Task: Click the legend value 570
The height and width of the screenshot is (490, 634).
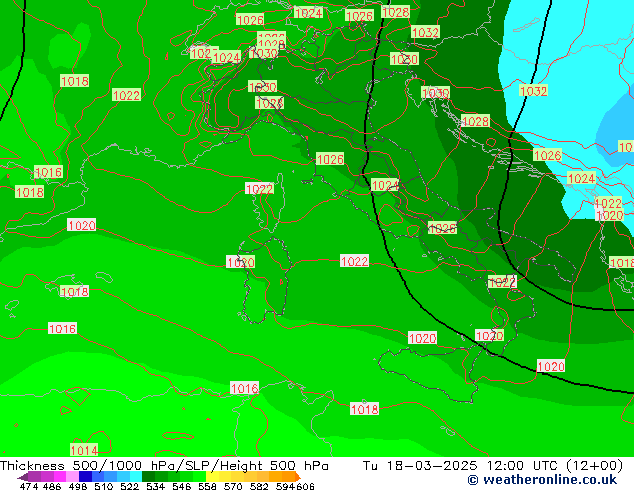Action: pos(233,486)
